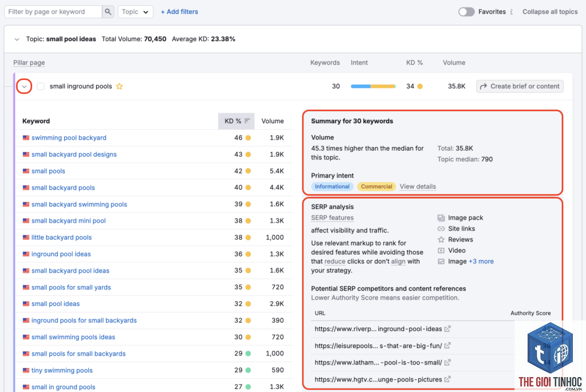Click the leisurepools URL text

(x=378, y=346)
